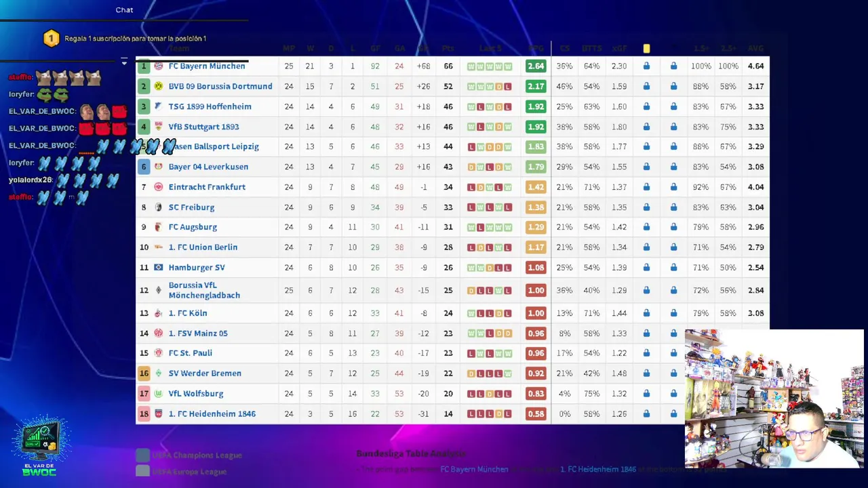Click the blue position 6 rank badge
Screen dimensions: 868x488
pos(143,167)
